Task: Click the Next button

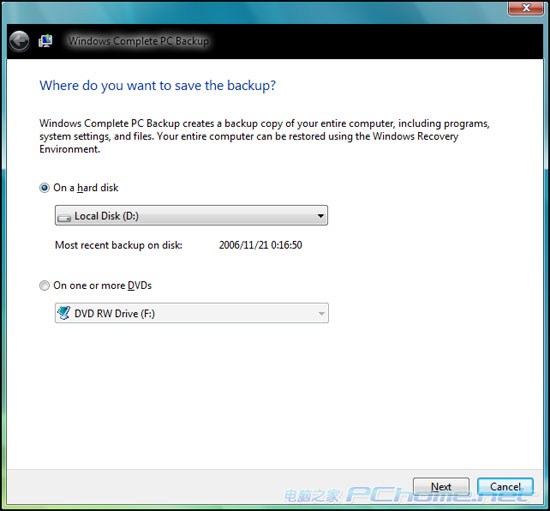Action: pyautogui.click(x=441, y=487)
